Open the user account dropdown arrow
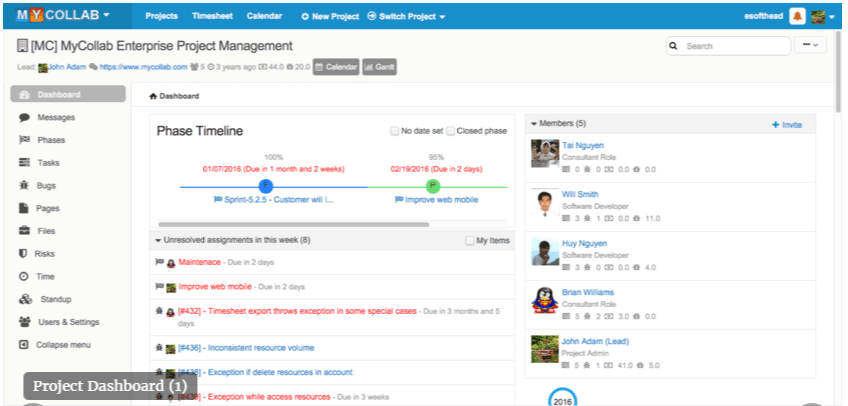The width and height of the screenshot is (848, 406). pos(832,17)
